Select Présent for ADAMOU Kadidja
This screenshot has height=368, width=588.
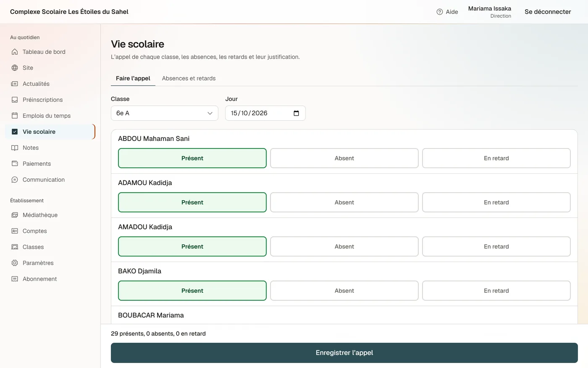click(192, 202)
